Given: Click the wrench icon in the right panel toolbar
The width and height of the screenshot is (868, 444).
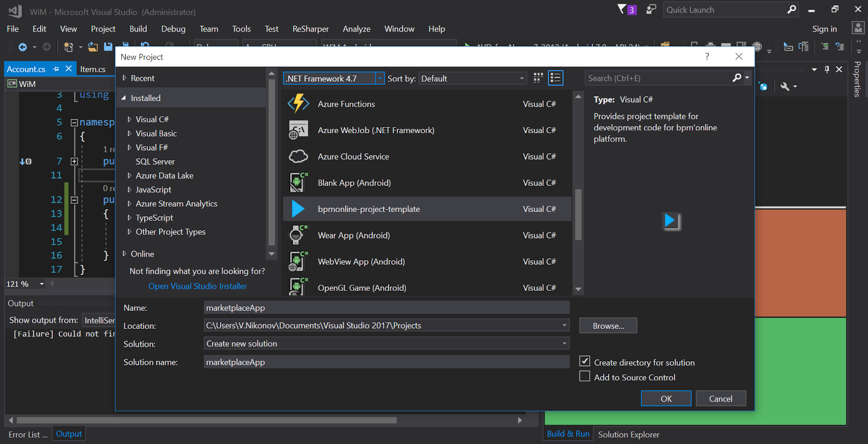Looking at the screenshot, I should [784, 86].
